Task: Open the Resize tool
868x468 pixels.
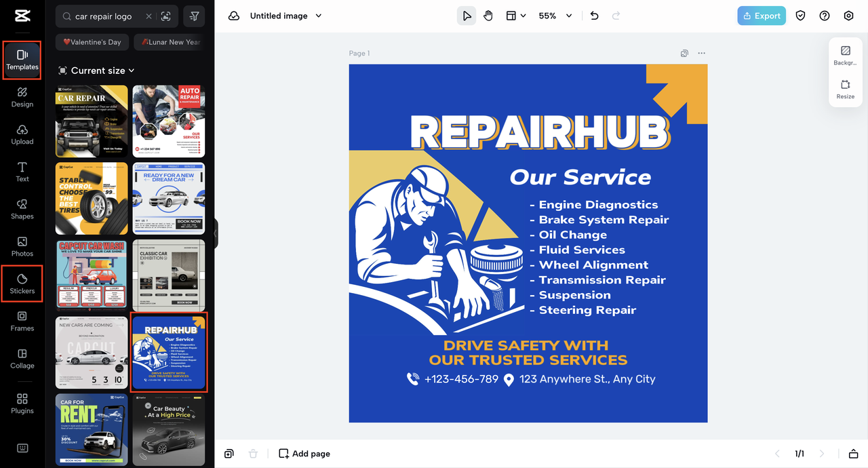Action: pyautogui.click(x=846, y=90)
